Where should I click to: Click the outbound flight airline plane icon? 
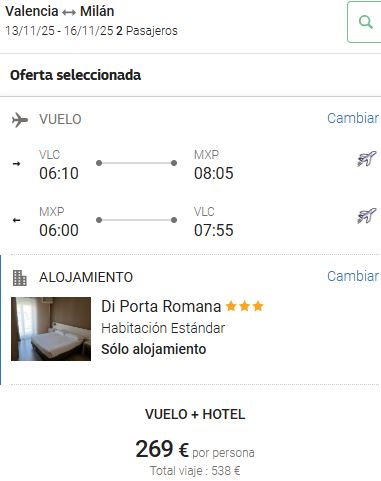(x=367, y=159)
